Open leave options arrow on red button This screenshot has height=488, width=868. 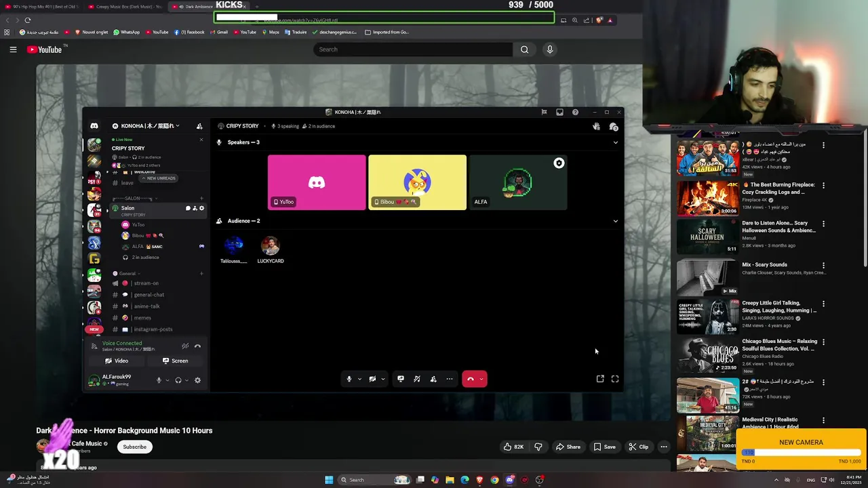click(x=481, y=379)
